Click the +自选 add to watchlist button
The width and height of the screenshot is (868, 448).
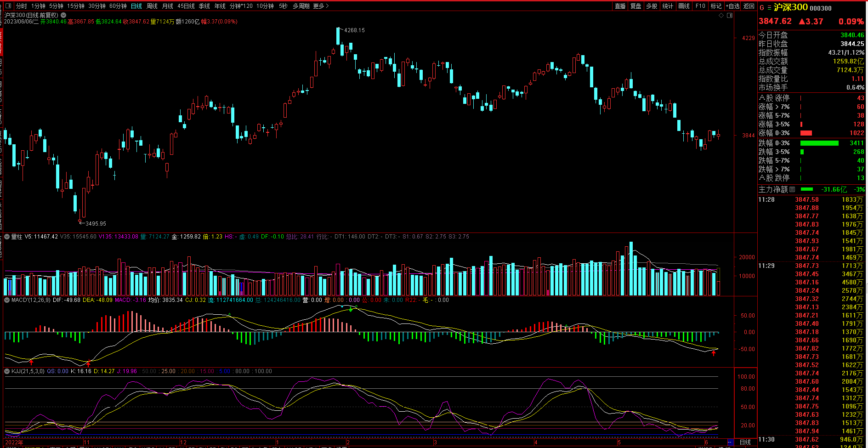pos(733,6)
